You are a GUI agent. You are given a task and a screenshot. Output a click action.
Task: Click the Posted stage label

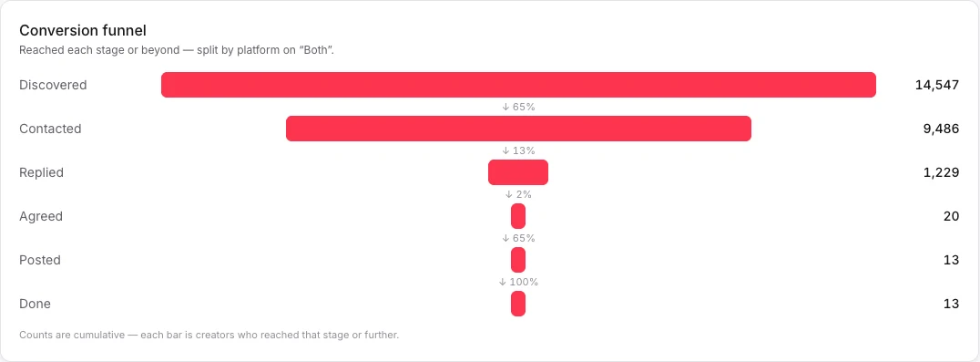pos(40,260)
